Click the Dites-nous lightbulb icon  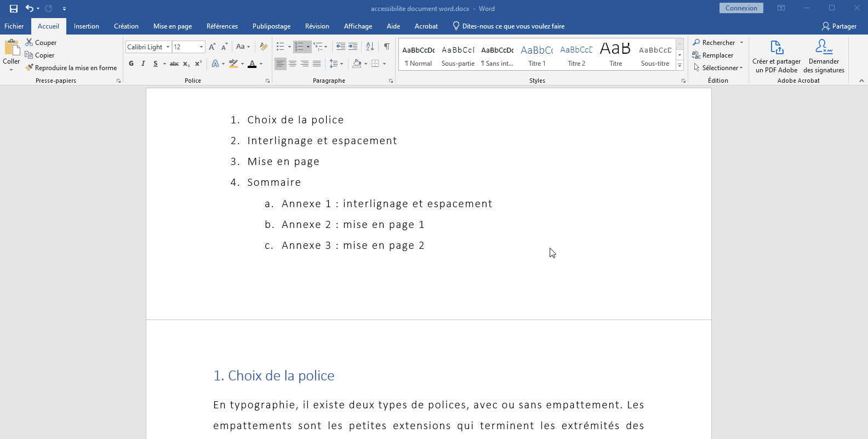[x=456, y=26]
